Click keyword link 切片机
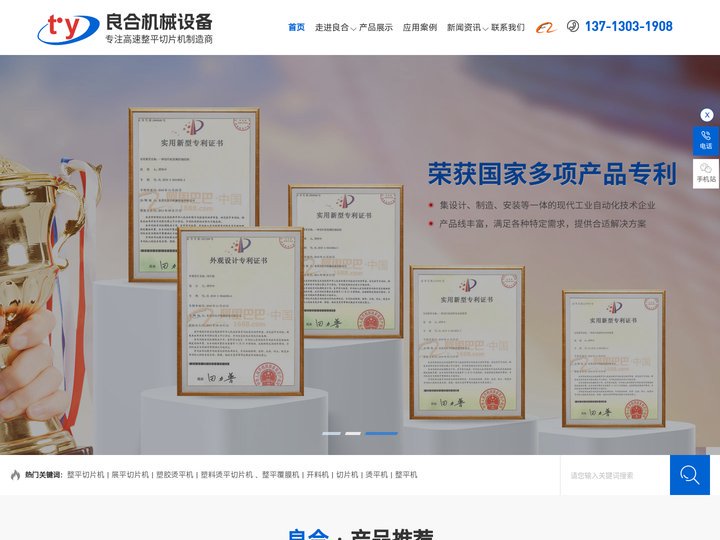 click(x=347, y=475)
